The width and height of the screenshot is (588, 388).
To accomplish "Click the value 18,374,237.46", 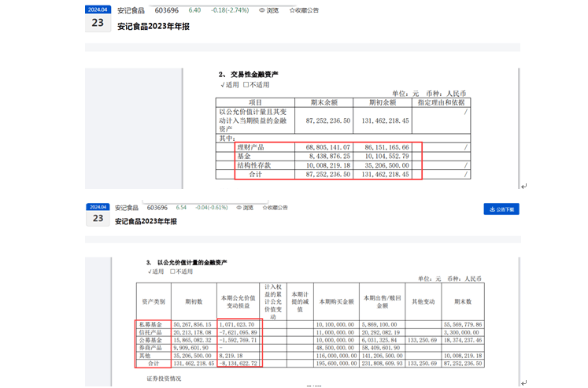I will 463,341.
